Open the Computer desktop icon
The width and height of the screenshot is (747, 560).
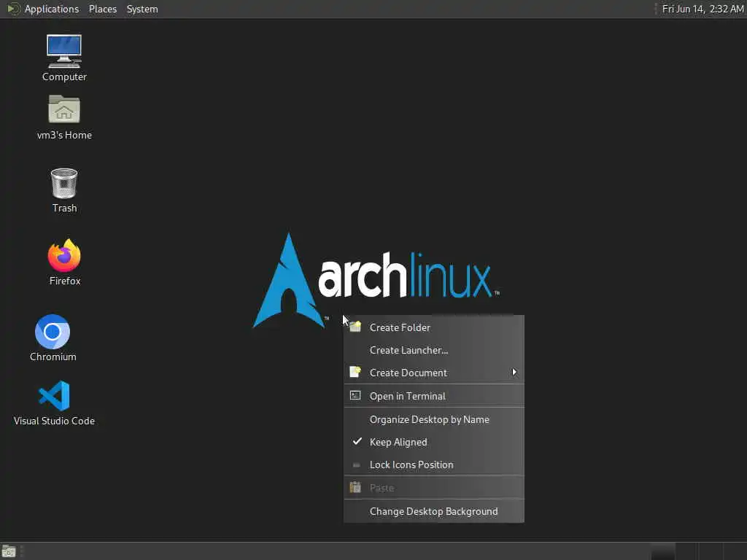click(64, 57)
